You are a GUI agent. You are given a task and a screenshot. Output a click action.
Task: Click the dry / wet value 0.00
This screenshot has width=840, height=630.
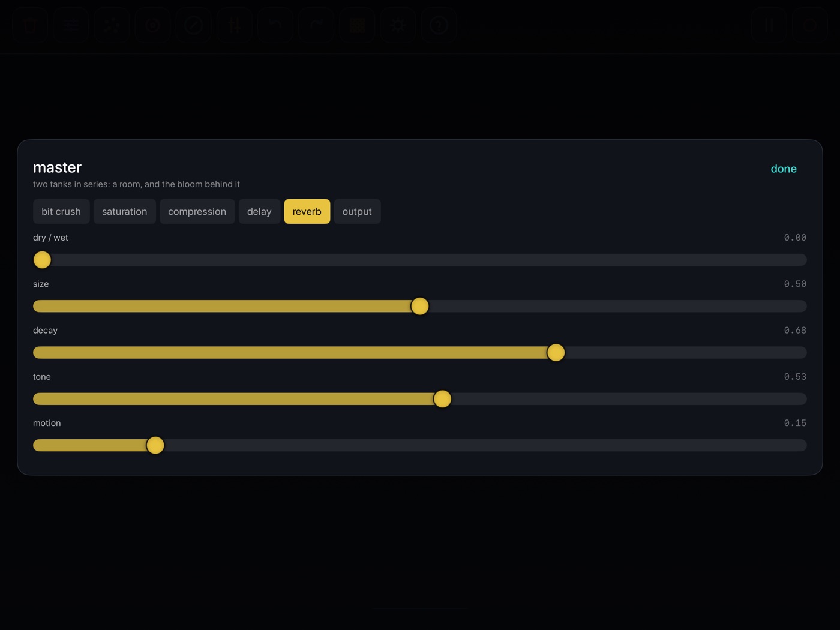tap(795, 238)
